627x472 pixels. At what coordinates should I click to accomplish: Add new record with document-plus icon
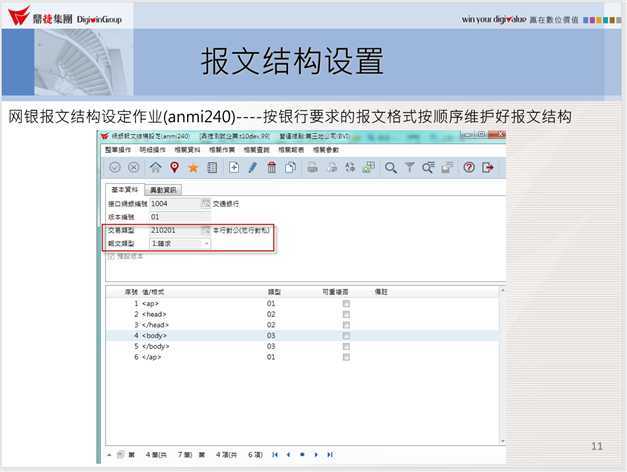tap(234, 167)
